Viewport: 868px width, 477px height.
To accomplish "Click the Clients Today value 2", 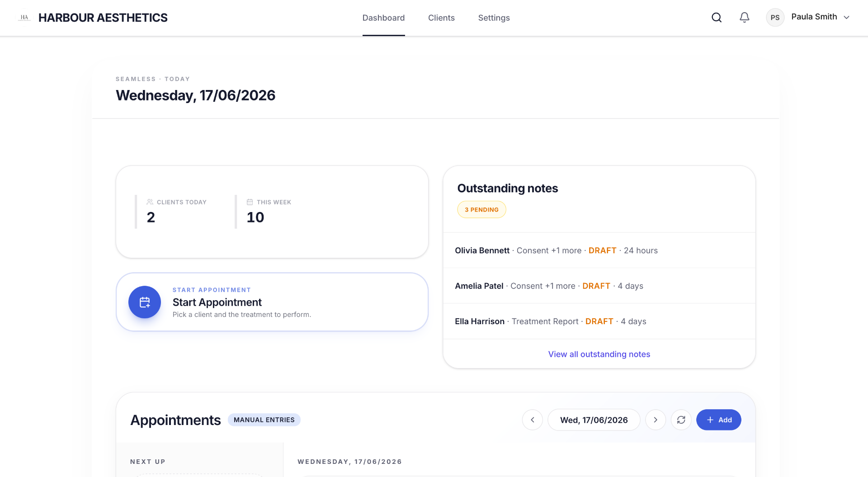I will [x=151, y=217].
